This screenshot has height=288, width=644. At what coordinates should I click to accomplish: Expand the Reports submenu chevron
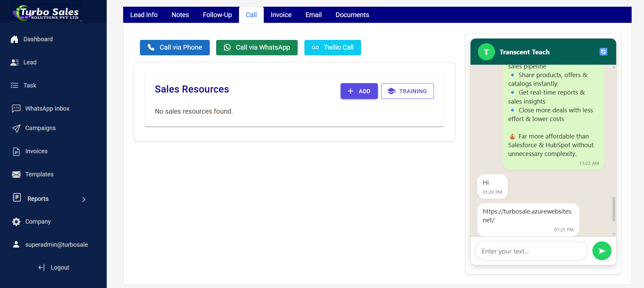(x=84, y=199)
